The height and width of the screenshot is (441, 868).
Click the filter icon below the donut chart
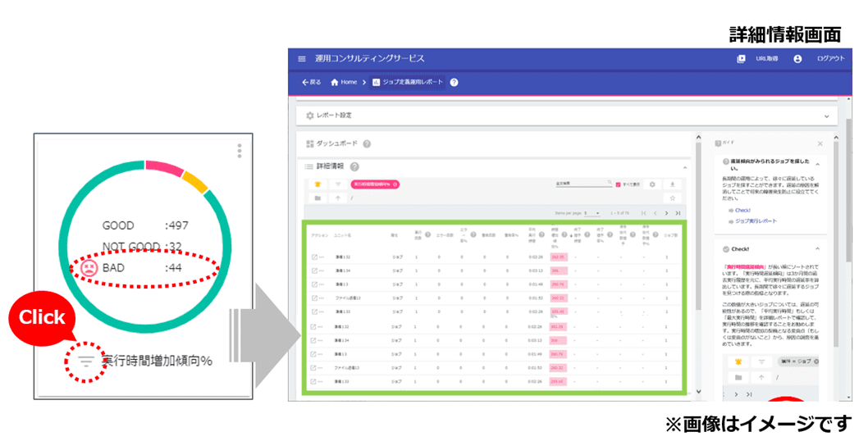pos(86,360)
